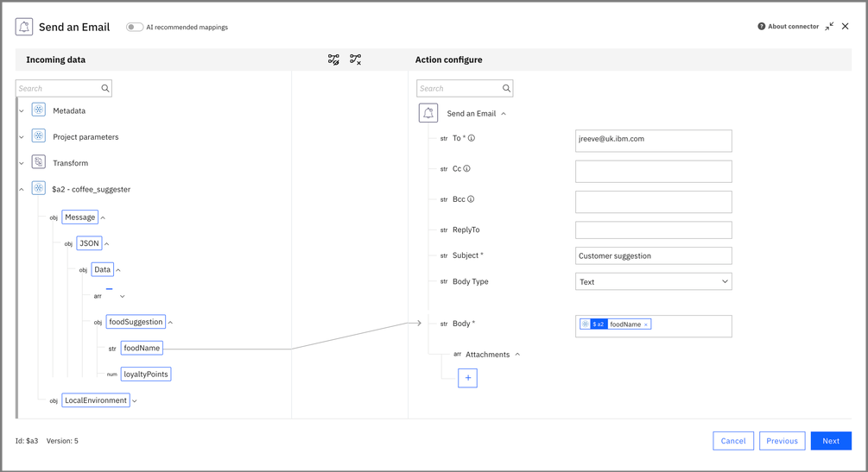Click the To email address field
This screenshot has width=868, height=472.
tap(653, 142)
